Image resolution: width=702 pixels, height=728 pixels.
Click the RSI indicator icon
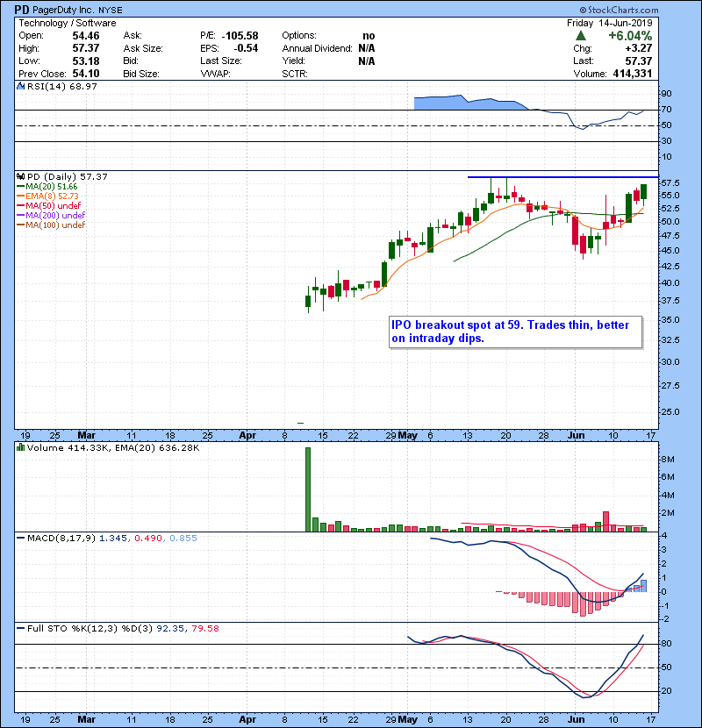20,86
